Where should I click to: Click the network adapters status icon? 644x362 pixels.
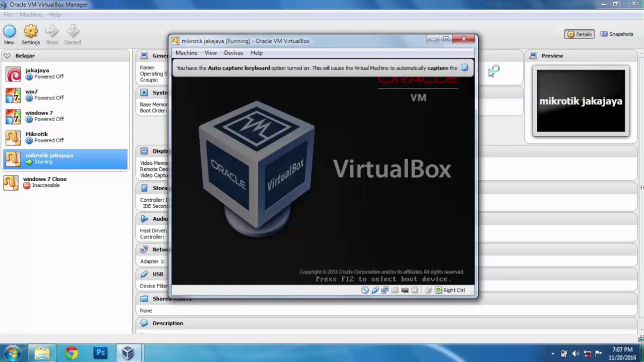pos(385,290)
